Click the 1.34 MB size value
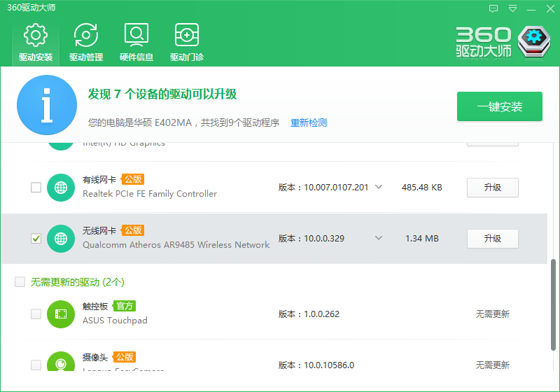The width and height of the screenshot is (560, 392). [x=422, y=239]
